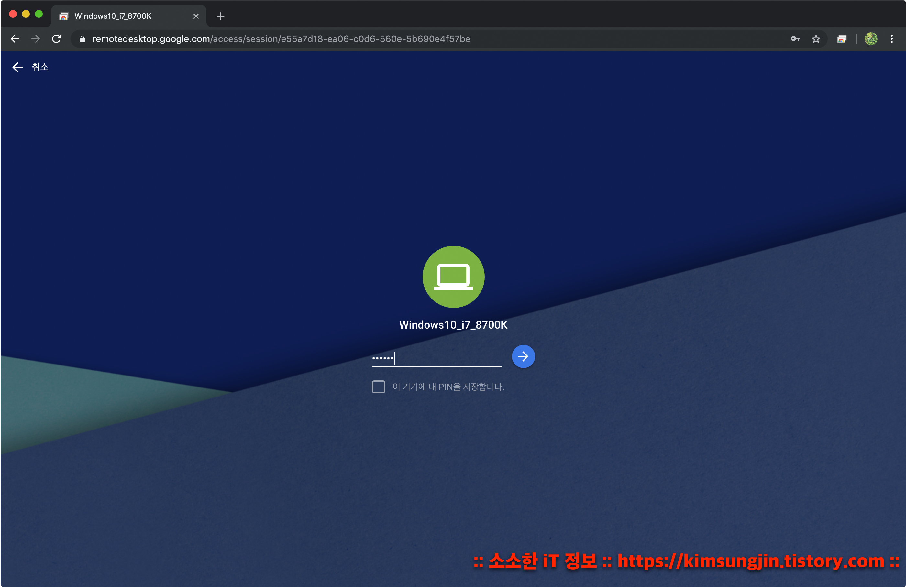Bookmark page with the star icon

tap(815, 39)
